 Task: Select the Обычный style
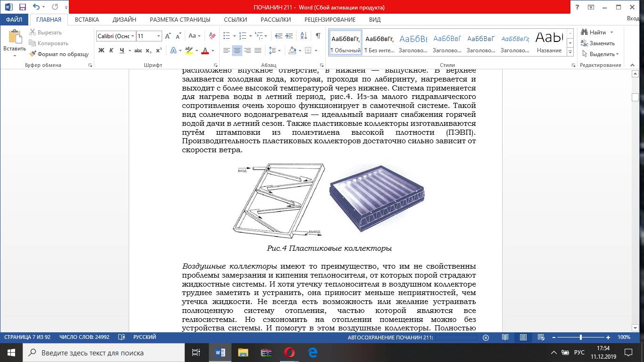tap(346, 43)
